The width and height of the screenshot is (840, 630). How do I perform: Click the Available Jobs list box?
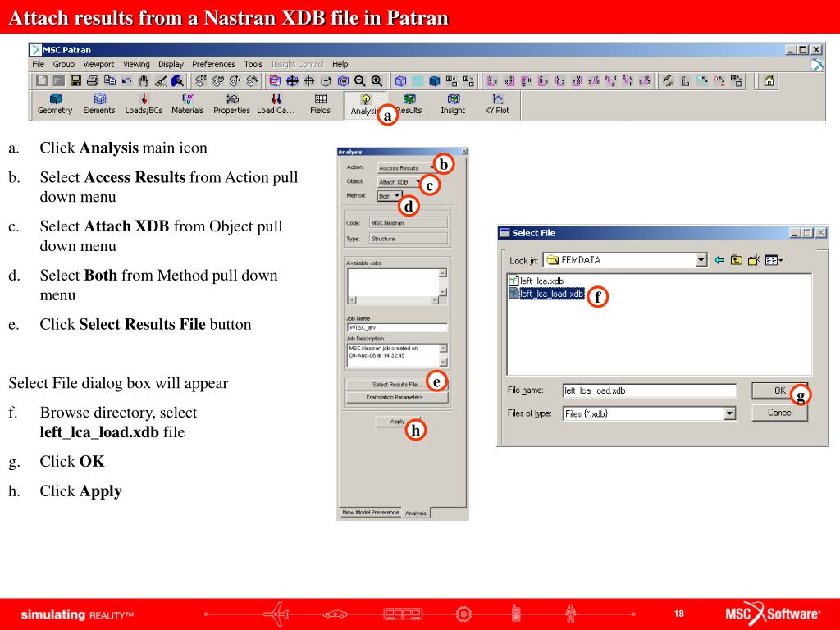coord(393,282)
